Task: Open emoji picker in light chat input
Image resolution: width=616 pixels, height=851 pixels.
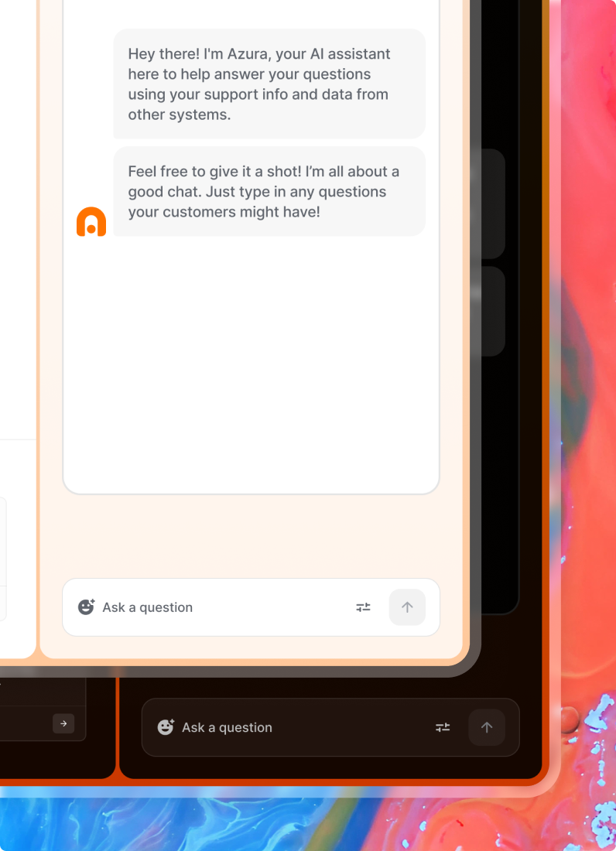Action: click(x=87, y=607)
